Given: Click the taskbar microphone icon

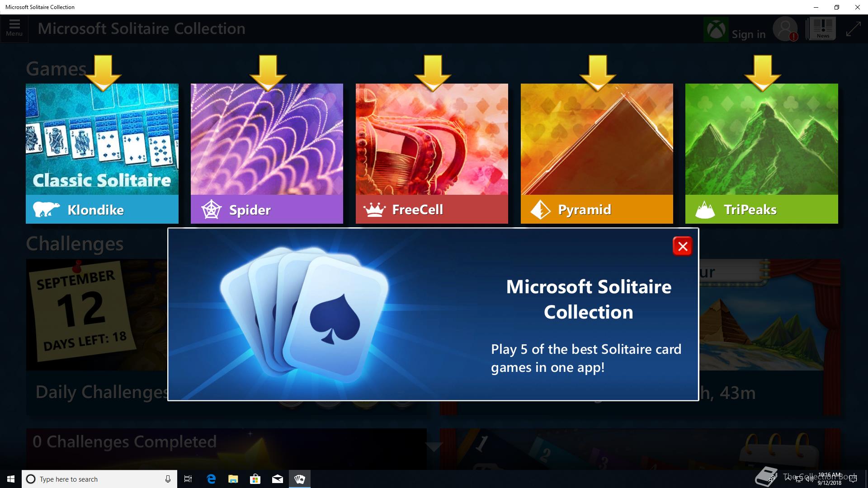Looking at the screenshot, I should pos(168,479).
